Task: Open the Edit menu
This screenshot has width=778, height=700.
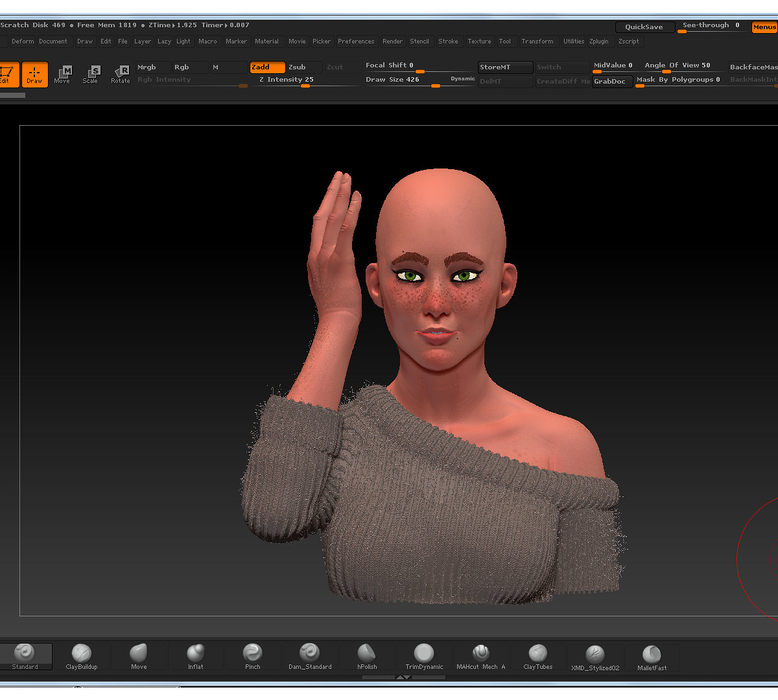Action: tap(106, 41)
